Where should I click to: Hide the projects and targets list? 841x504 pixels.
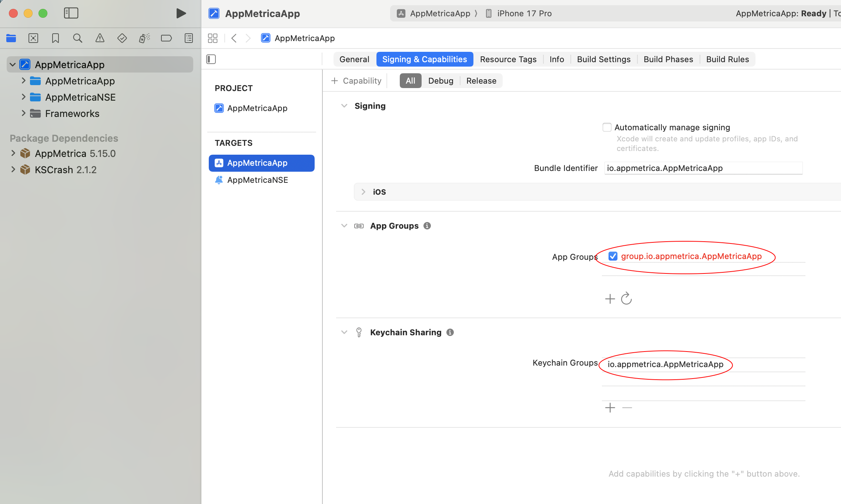211,59
